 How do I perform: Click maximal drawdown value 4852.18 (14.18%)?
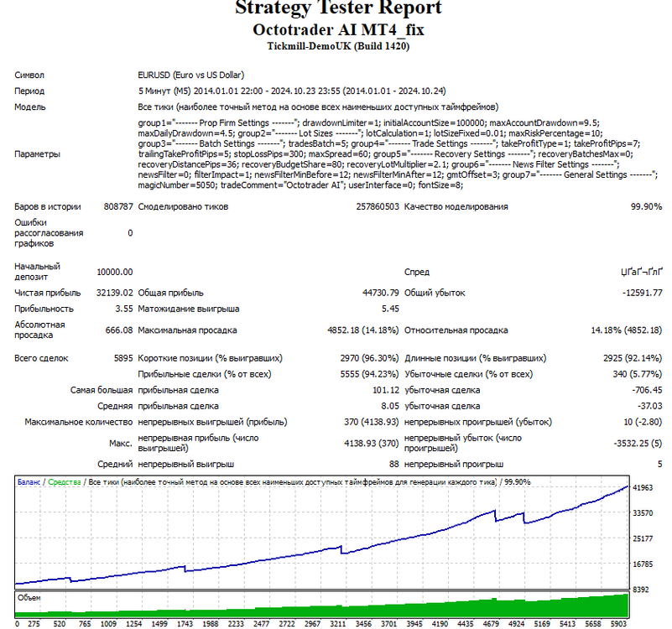pyautogui.click(x=363, y=330)
